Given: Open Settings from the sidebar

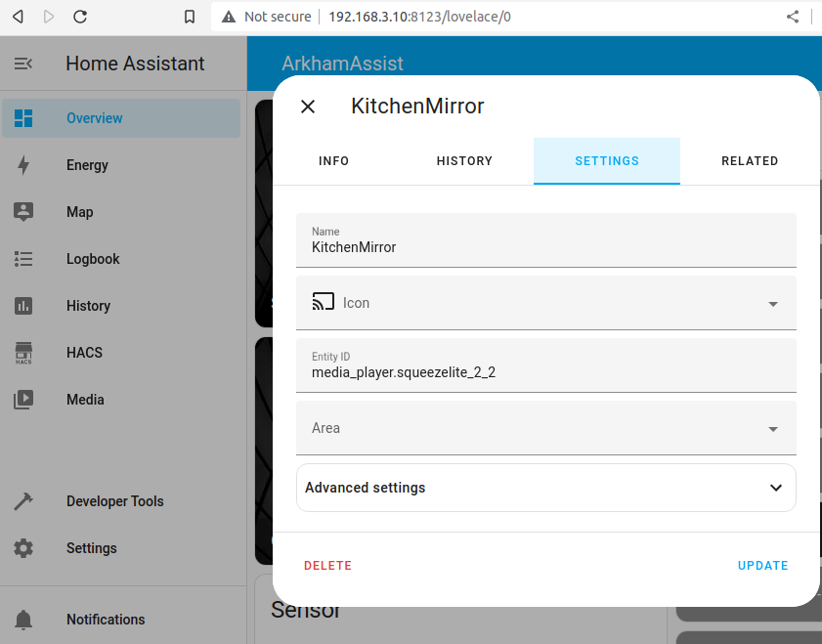Looking at the screenshot, I should 121,548.
